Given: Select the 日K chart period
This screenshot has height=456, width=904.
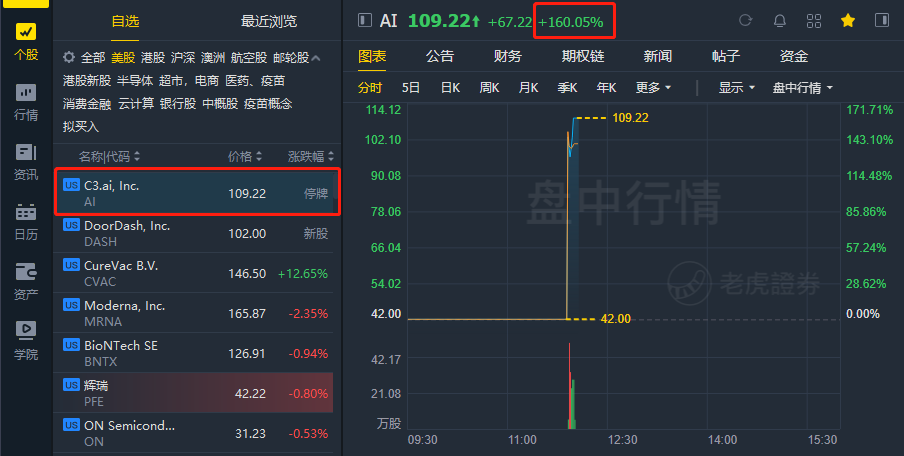Looking at the screenshot, I should tap(450, 88).
